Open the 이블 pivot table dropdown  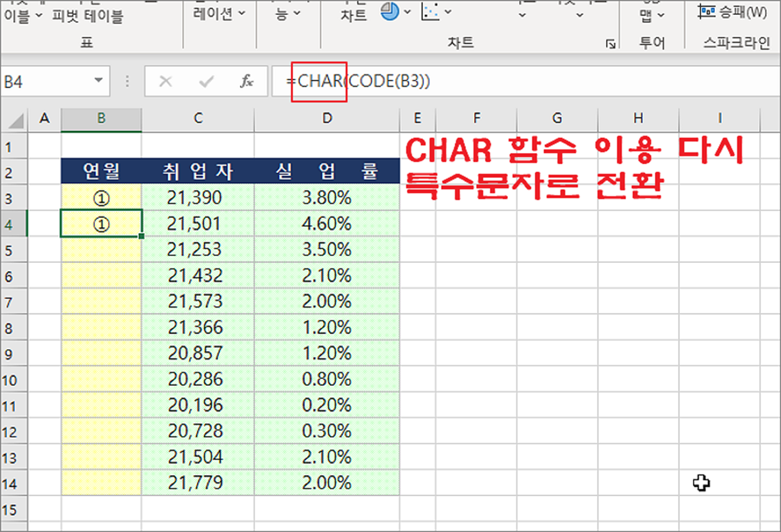[x=23, y=16]
